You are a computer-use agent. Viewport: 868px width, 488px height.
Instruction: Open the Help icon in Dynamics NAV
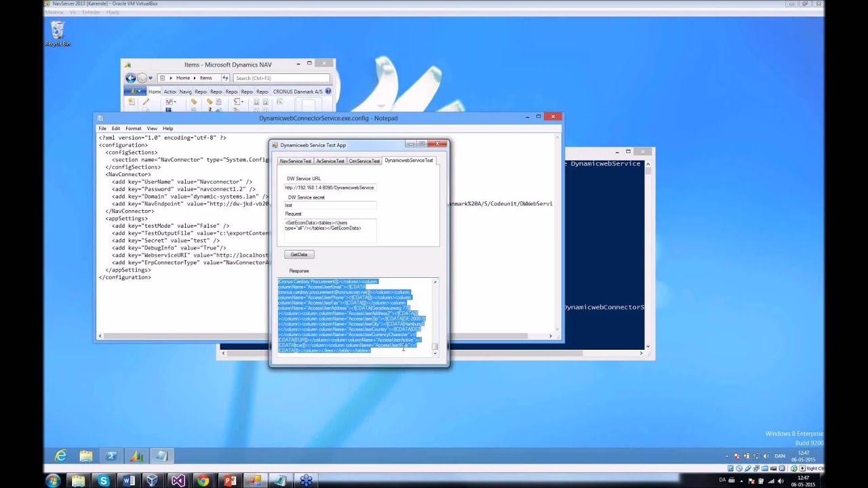coord(328,91)
